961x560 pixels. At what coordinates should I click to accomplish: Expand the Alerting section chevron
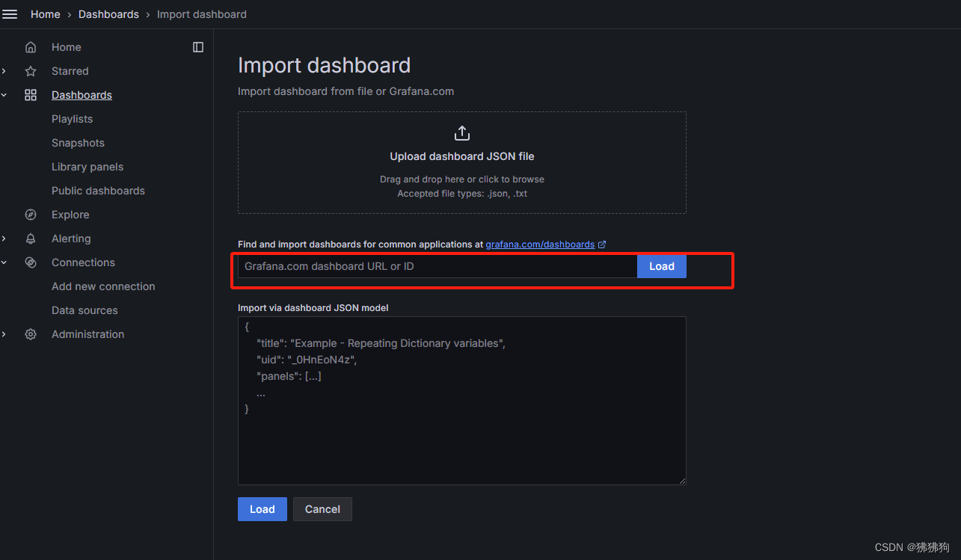4,239
